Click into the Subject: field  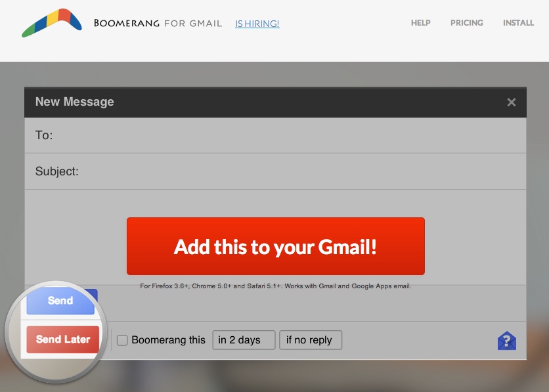(x=275, y=171)
